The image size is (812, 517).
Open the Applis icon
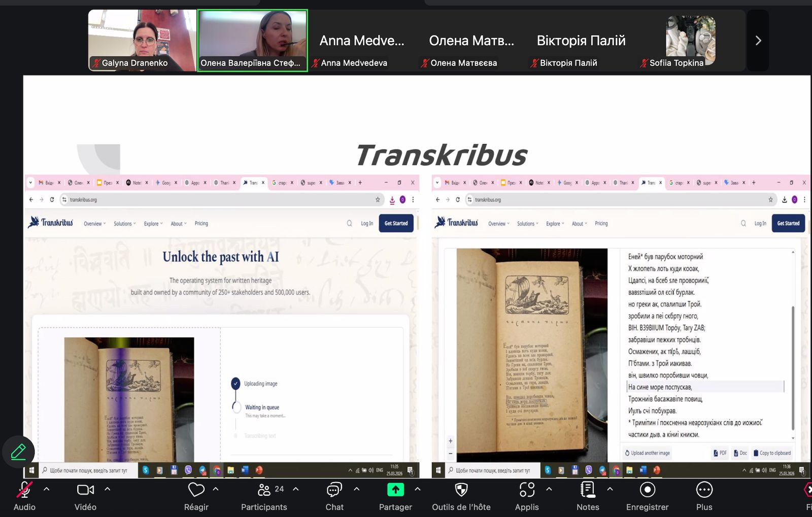point(527,490)
